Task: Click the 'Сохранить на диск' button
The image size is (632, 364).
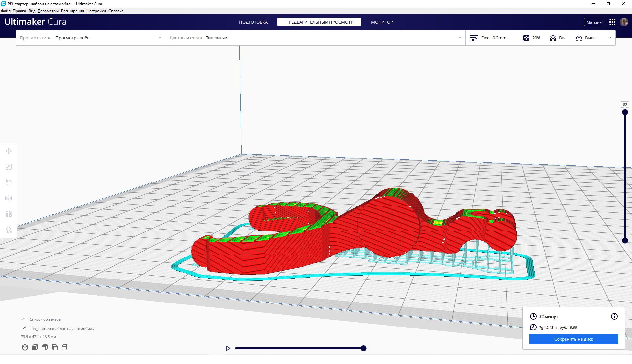Action: 573,339
